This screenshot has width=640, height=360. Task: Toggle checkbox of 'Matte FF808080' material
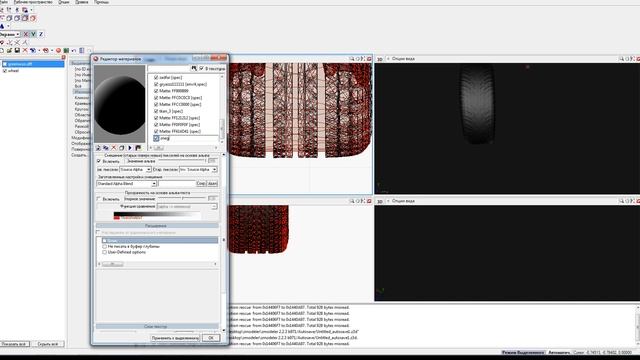[x=156, y=91]
